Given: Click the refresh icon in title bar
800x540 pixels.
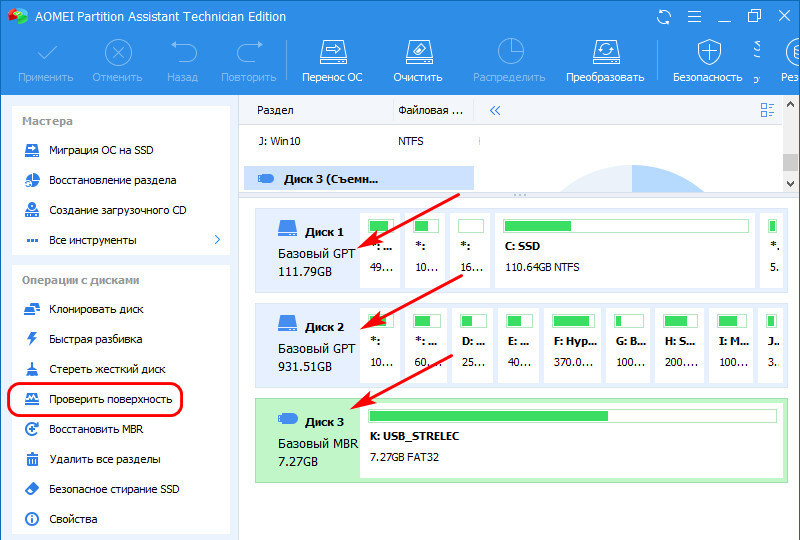Looking at the screenshot, I should (x=664, y=17).
